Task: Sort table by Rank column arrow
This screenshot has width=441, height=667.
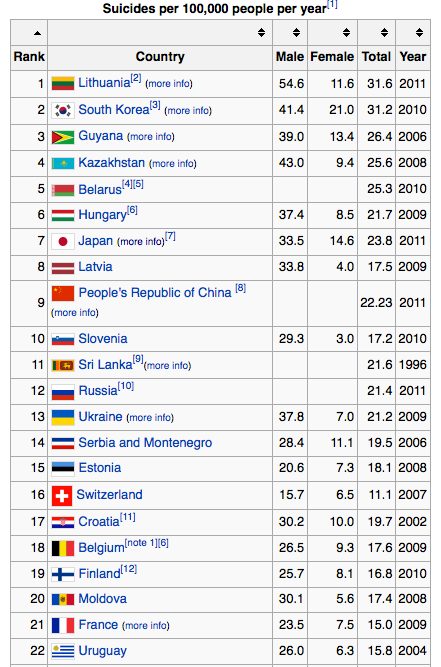Action: point(37,33)
